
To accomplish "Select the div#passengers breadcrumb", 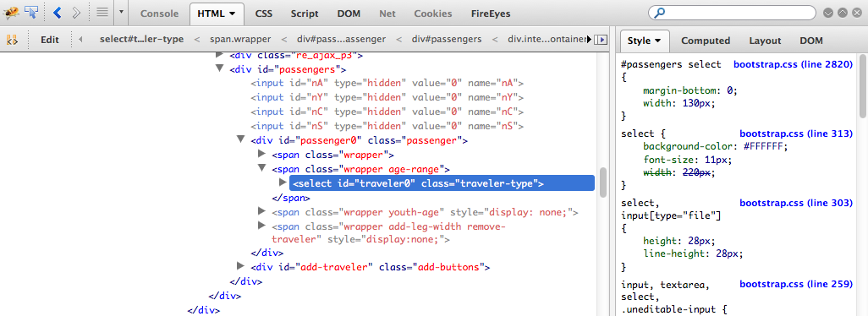I will point(447,39).
